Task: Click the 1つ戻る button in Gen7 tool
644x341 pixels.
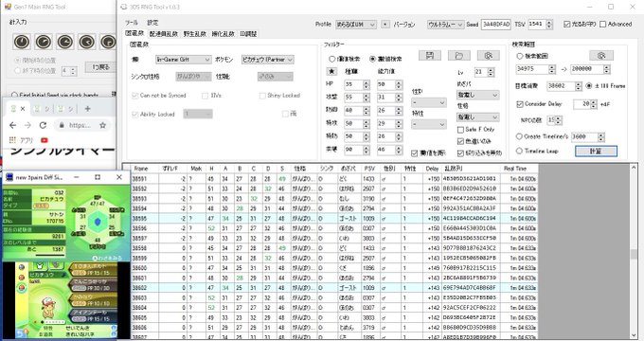Action: click(100, 67)
